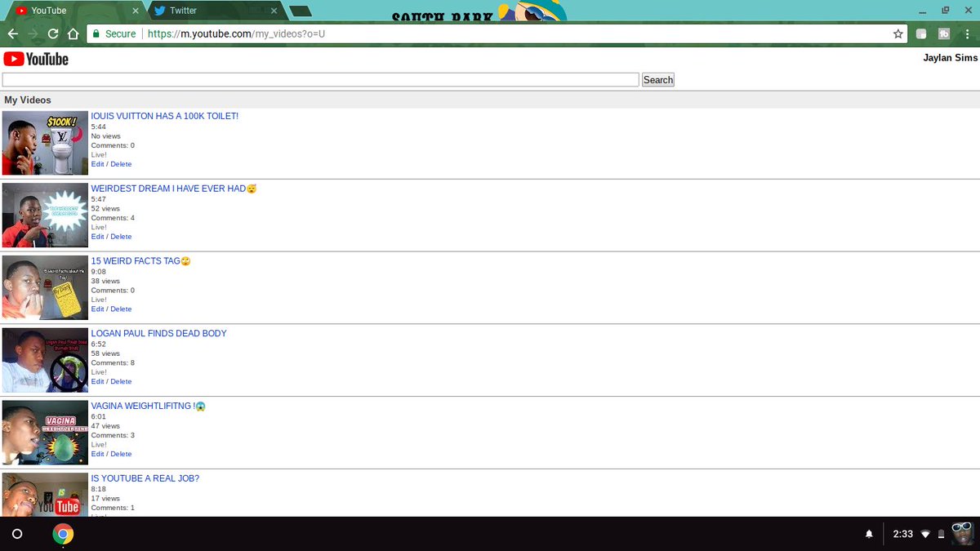Click the 9:08 duration text

(x=99, y=272)
